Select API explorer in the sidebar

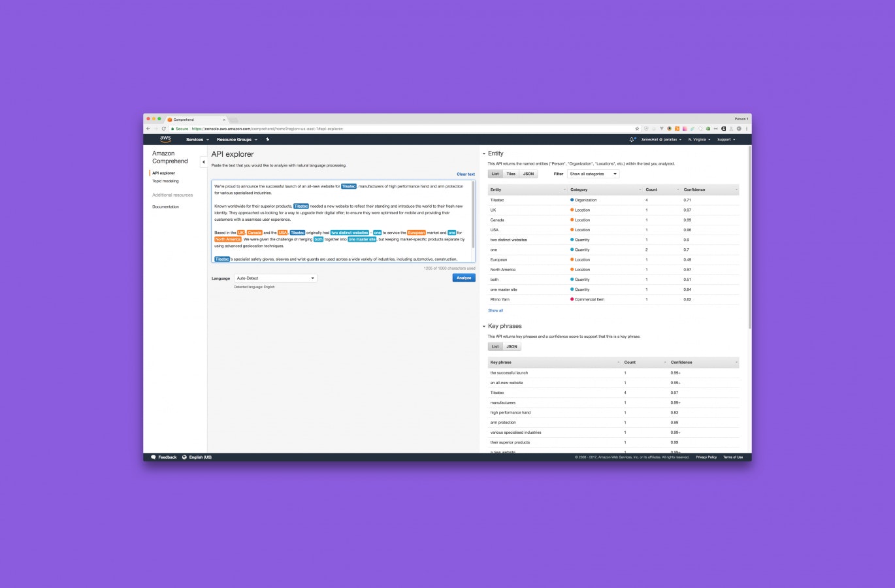[x=164, y=173]
